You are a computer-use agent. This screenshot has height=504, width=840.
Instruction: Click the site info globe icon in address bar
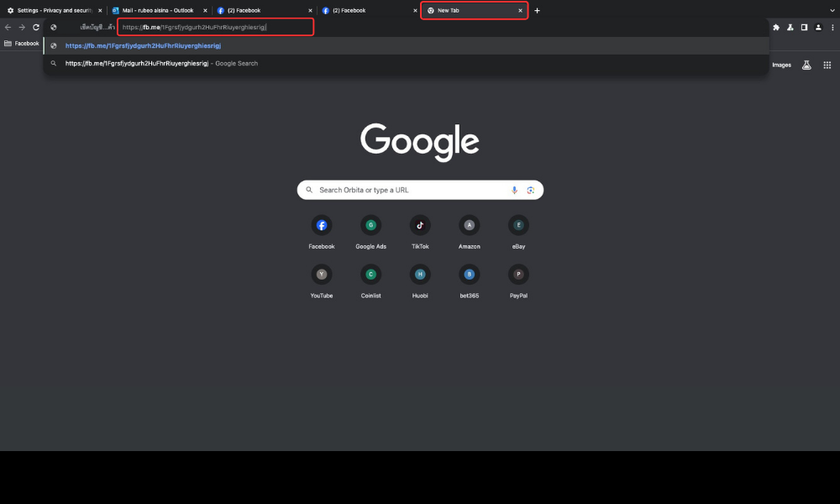point(54,28)
